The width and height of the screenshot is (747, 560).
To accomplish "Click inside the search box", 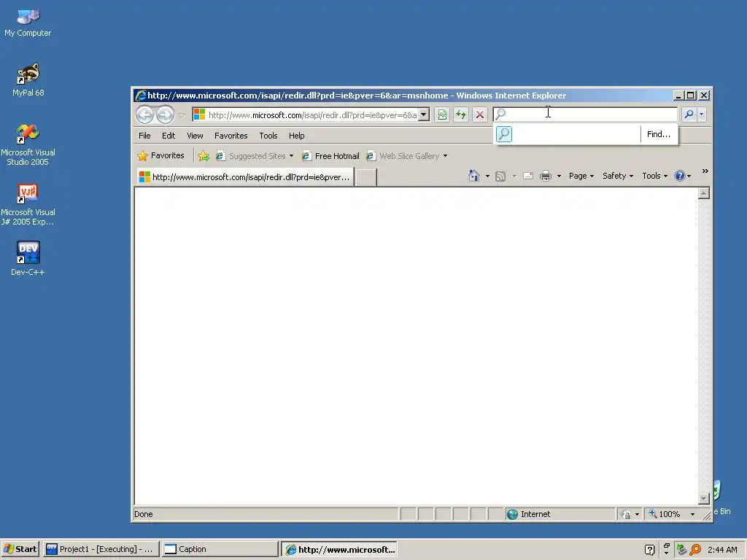I will pyautogui.click(x=585, y=114).
